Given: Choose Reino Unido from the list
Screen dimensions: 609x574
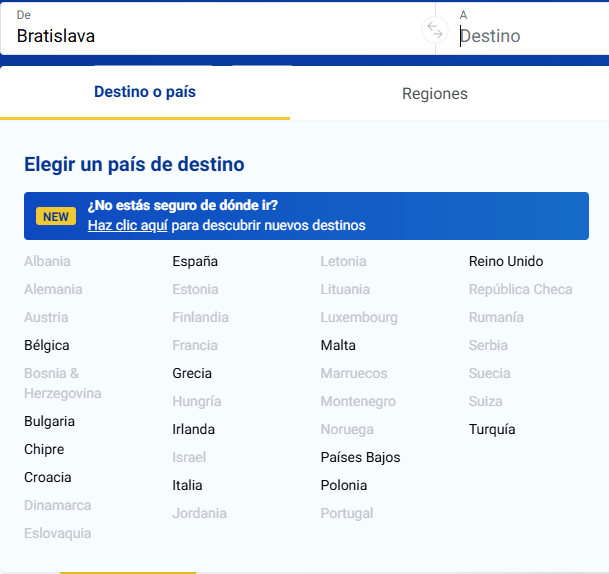Looking at the screenshot, I should (x=506, y=261).
